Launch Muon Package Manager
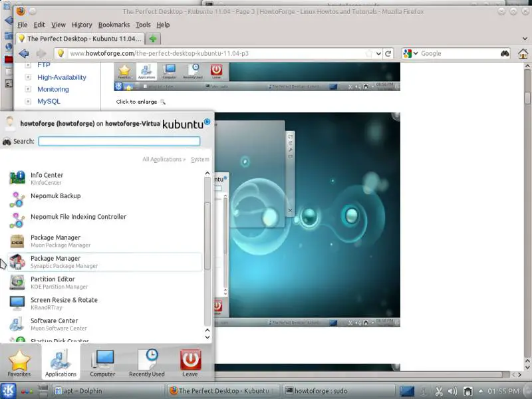The image size is (532, 399). [x=105, y=241]
